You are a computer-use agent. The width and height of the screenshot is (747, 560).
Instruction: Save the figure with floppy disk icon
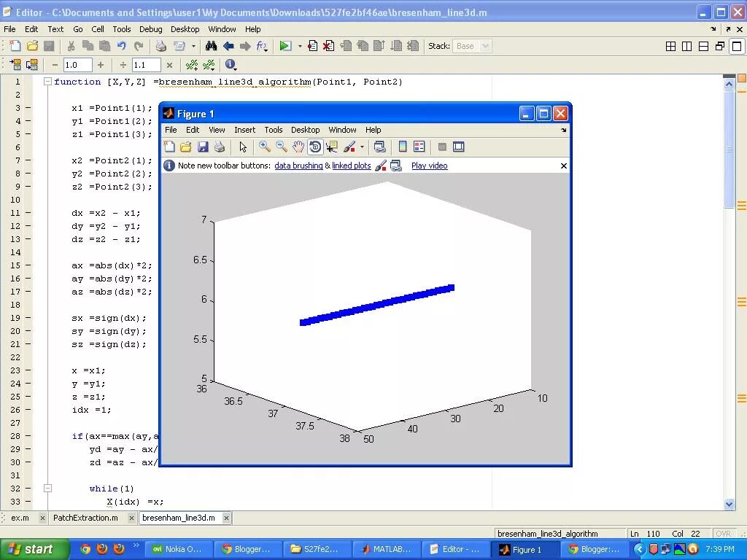[x=203, y=147]
